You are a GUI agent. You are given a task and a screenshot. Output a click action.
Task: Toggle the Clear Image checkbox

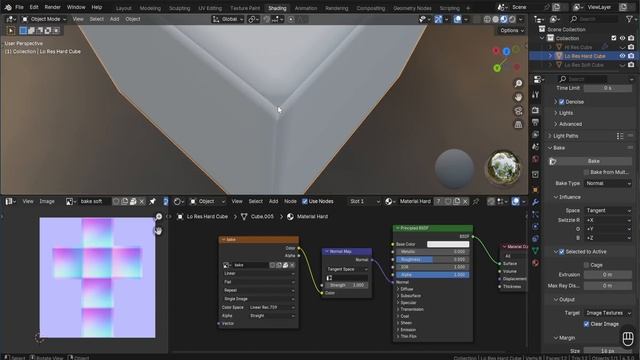tap(586, 324)
